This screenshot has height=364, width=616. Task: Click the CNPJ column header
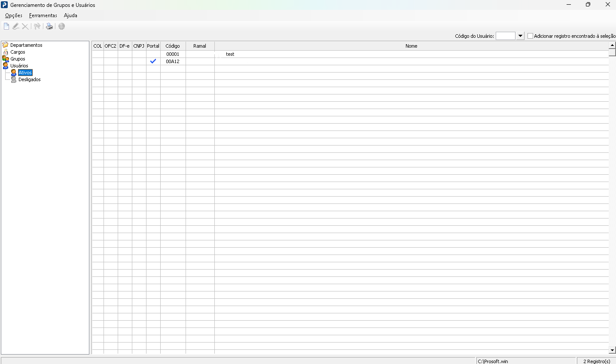[139, 46]
